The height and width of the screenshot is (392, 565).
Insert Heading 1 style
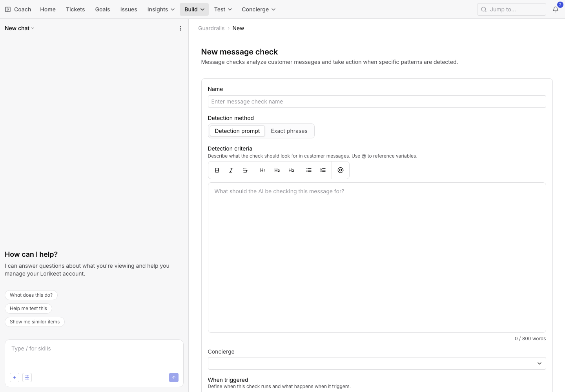coord(263,170)
